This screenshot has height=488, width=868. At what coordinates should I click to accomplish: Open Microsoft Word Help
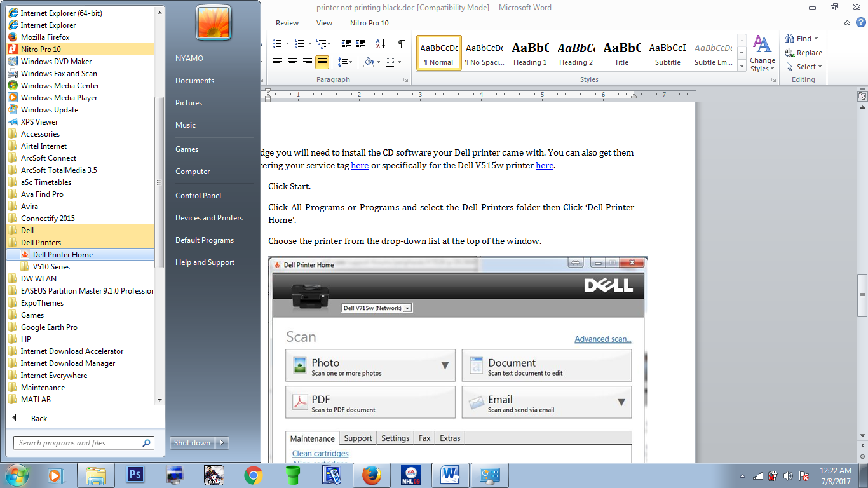point(861,23)
